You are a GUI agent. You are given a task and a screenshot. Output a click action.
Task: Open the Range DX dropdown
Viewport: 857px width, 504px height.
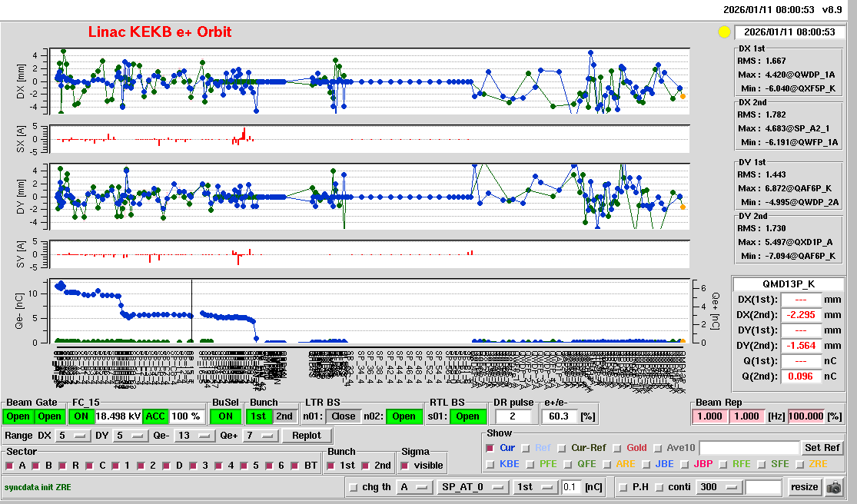pos(71,436)
